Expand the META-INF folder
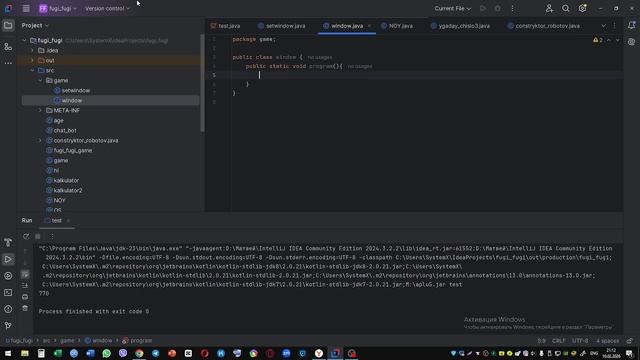The width and height of the screenshot is (640, 360). 40,110
